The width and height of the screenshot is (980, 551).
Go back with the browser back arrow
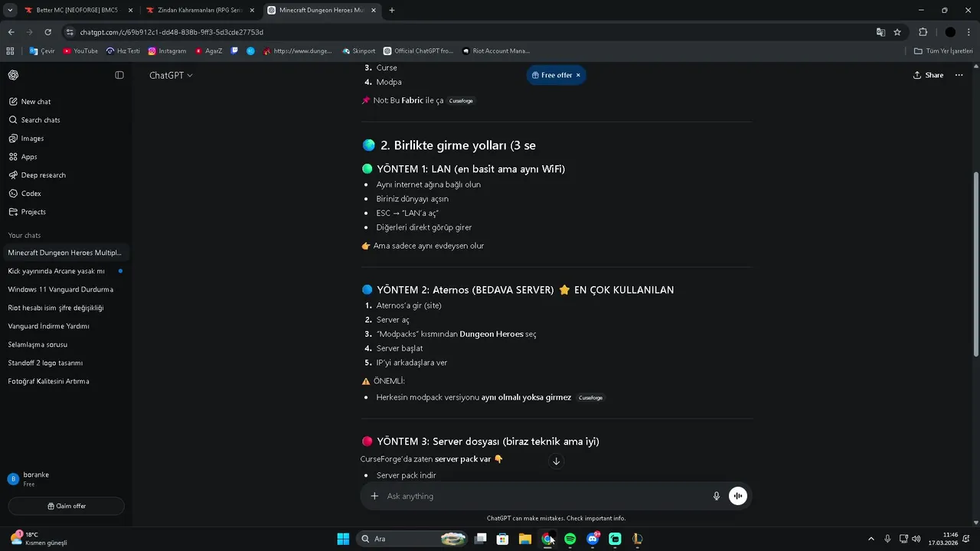click(x=11, y=32)
